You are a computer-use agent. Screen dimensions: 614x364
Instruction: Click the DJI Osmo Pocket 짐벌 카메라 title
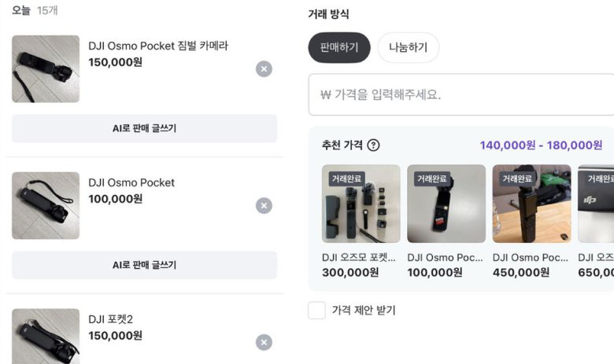click(x=158, y=46)
